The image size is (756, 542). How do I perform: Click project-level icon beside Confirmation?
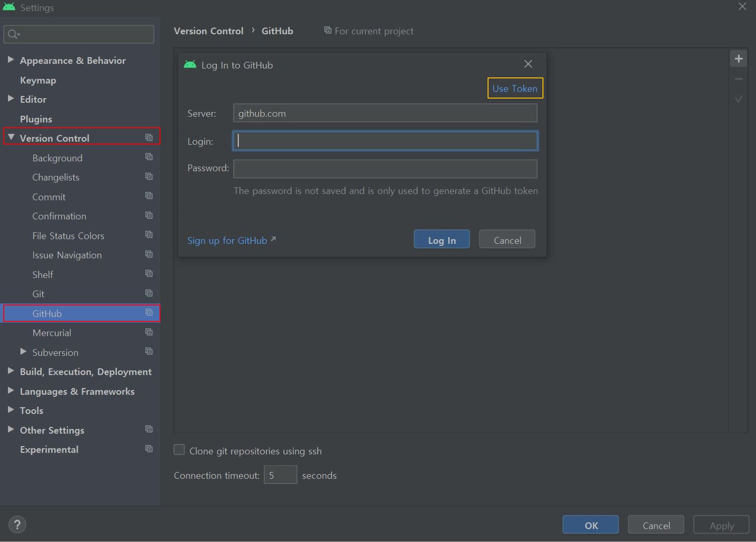coord(149,215)
